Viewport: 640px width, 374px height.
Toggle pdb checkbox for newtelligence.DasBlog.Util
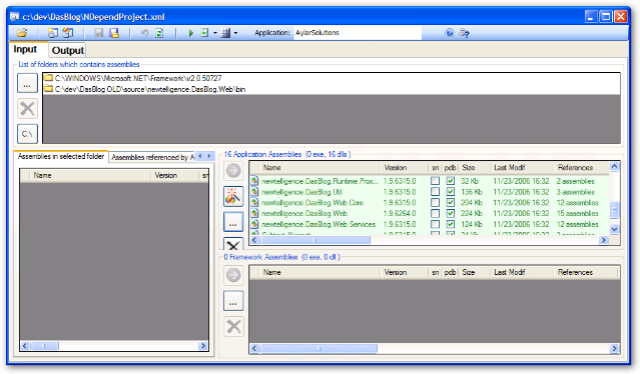coord(450,192)
